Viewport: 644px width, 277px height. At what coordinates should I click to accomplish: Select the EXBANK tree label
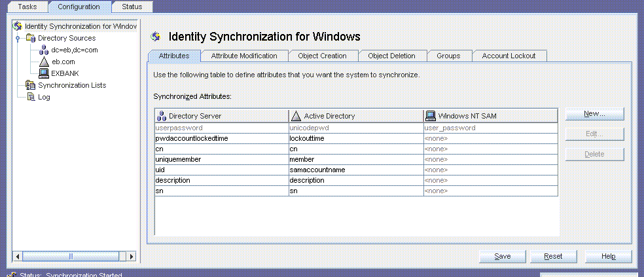(65, 73)
